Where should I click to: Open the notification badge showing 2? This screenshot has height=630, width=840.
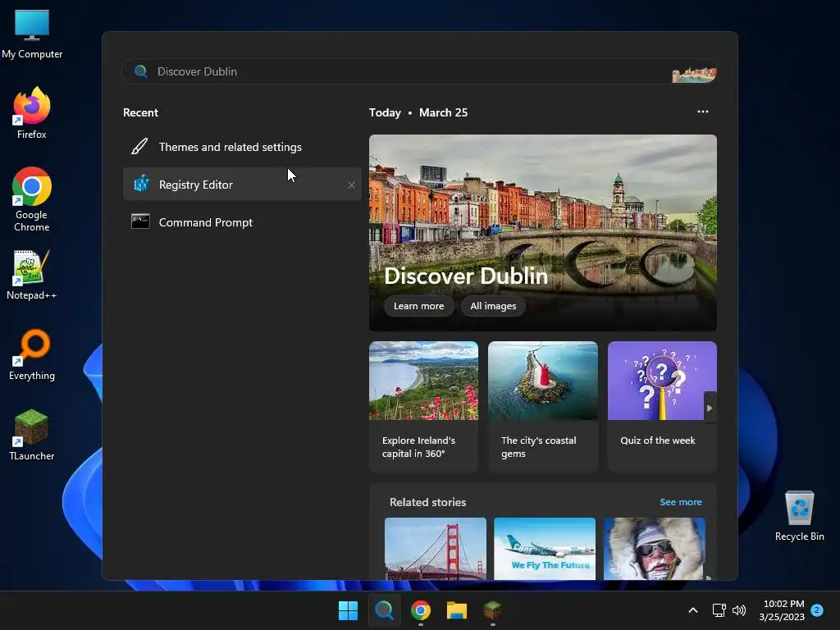(x=817, y=609)
